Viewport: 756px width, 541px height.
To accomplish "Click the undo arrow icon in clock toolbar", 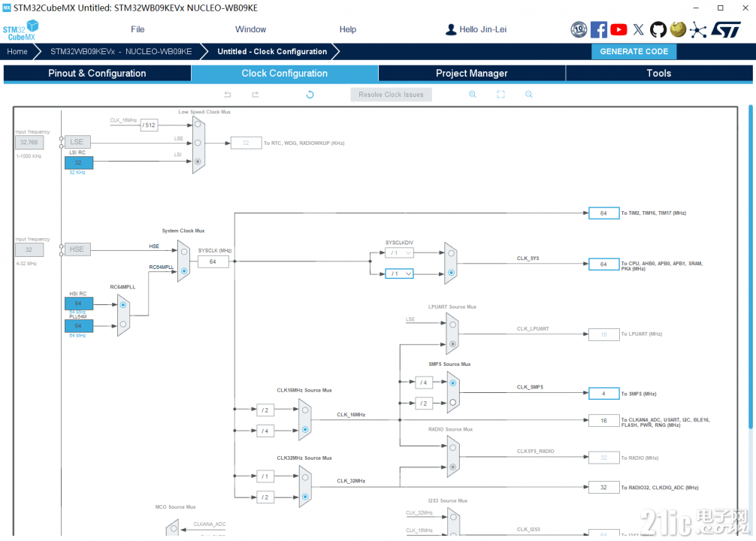I will pos(228,95).
